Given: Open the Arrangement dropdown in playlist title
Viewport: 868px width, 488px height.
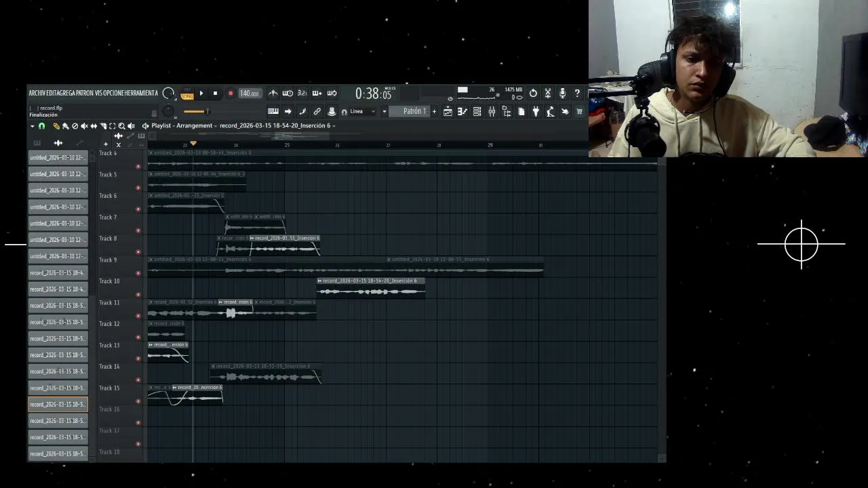Looking at the screenshot, I should point(196,126).
